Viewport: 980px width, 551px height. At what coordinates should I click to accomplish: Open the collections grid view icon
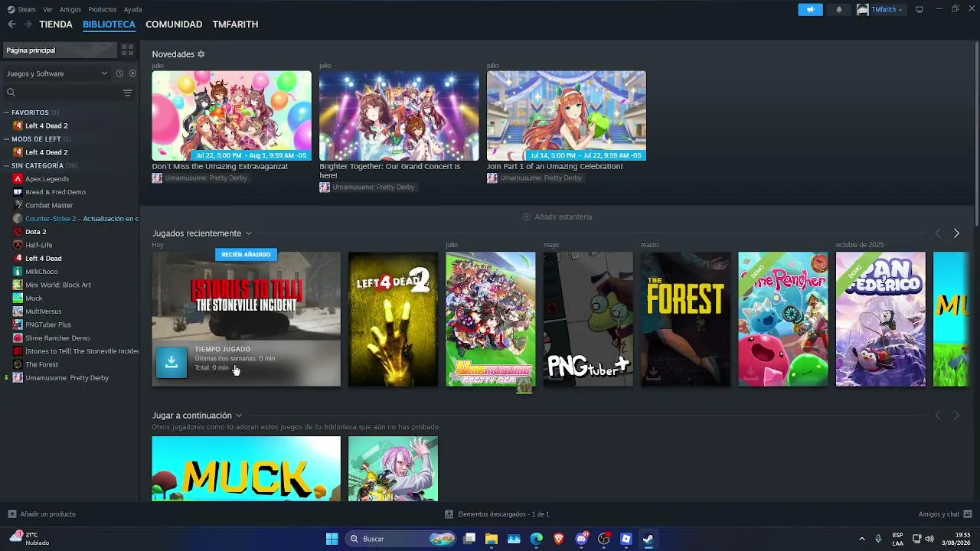coord(128,51)
